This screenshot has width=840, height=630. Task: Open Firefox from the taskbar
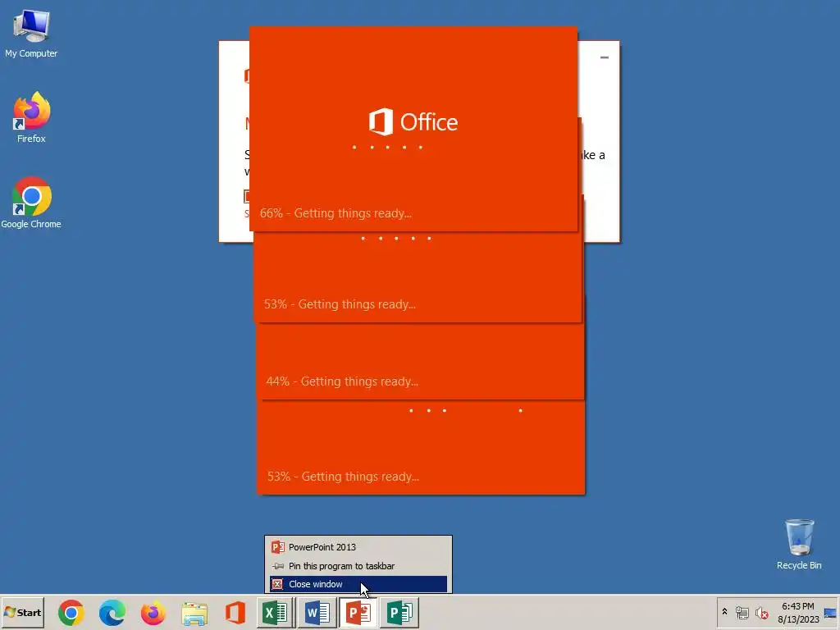(x=153, y=612)
